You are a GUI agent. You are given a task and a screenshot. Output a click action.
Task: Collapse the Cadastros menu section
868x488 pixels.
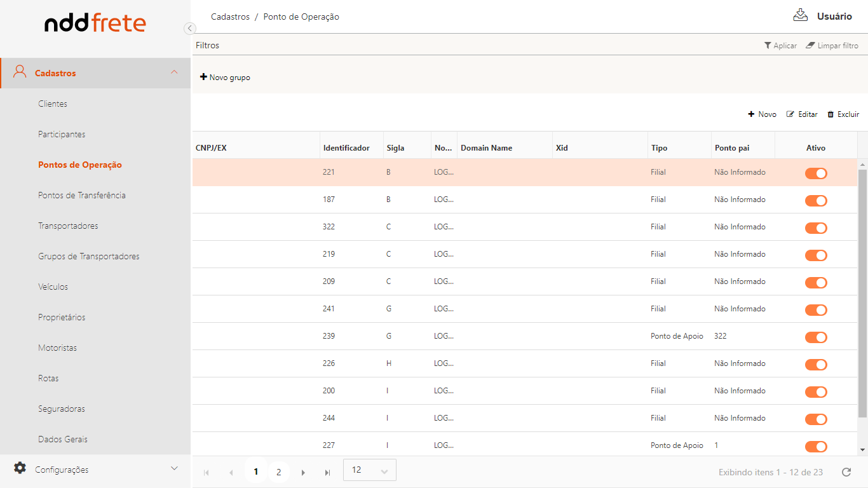click(x=174, y=73)
